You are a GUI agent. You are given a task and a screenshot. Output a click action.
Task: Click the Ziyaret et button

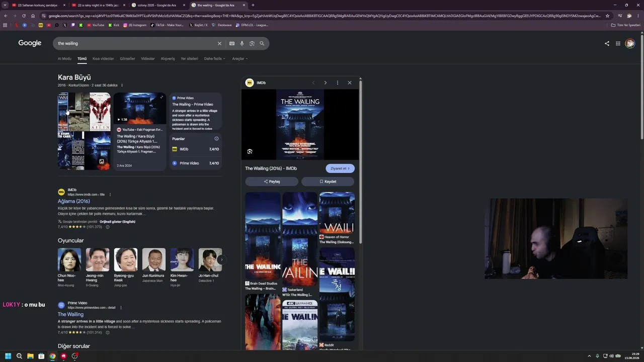[340, 168]
